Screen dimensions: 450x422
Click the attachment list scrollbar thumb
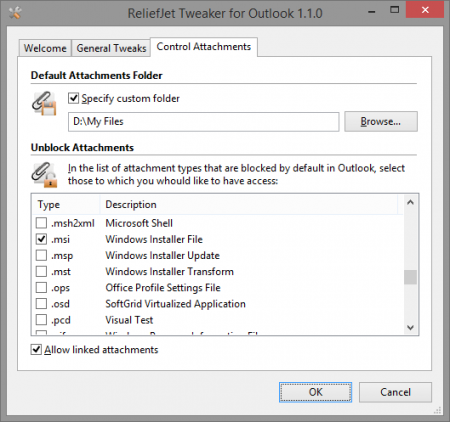410,277
